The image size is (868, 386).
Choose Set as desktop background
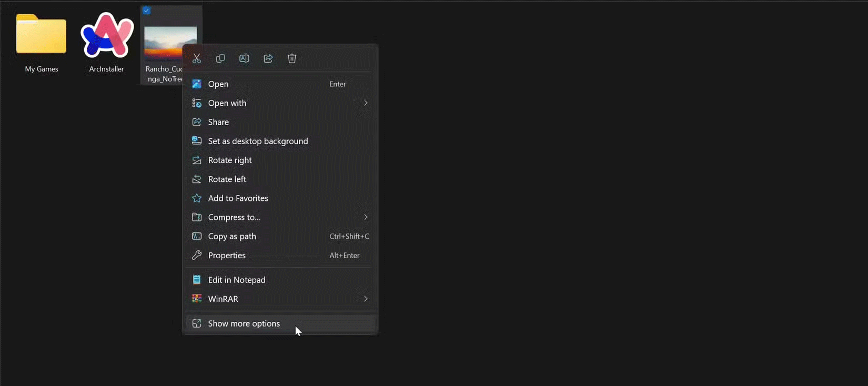point(258,141)
